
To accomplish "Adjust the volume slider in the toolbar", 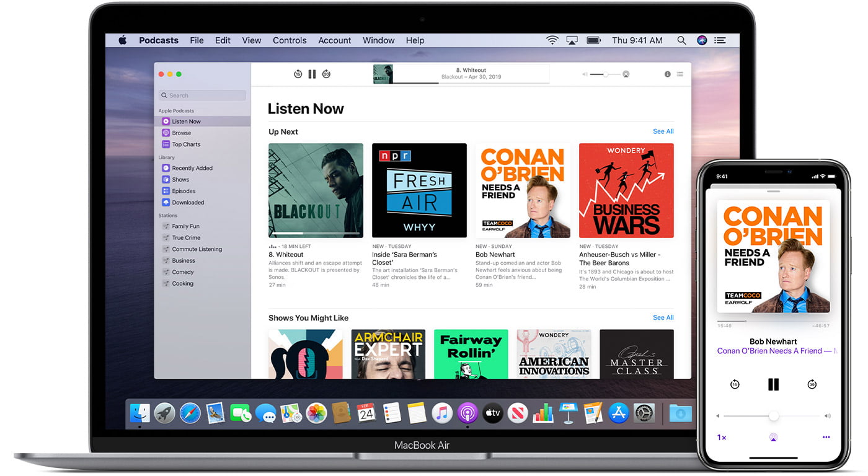I will (604, 73).
